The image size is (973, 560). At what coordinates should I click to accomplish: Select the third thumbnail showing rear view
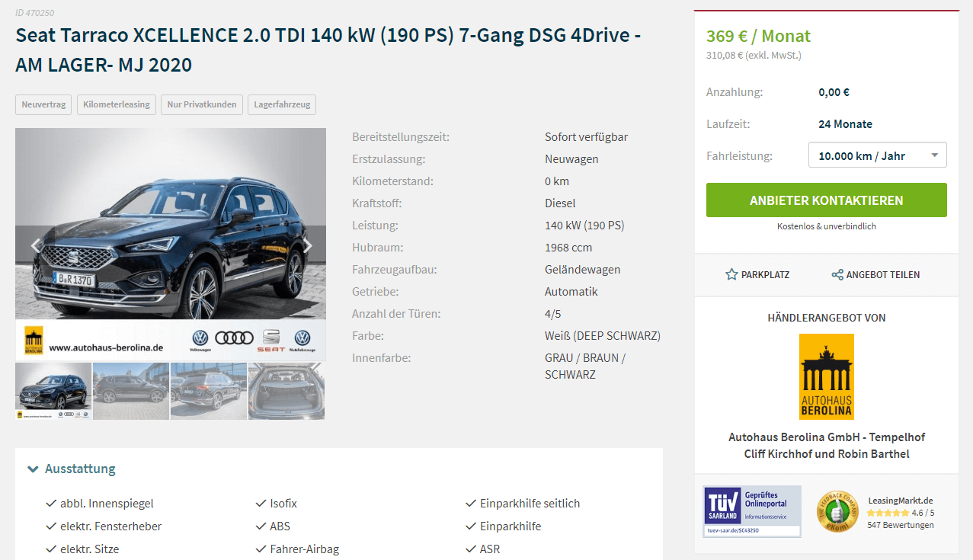[x=209, y=391]
